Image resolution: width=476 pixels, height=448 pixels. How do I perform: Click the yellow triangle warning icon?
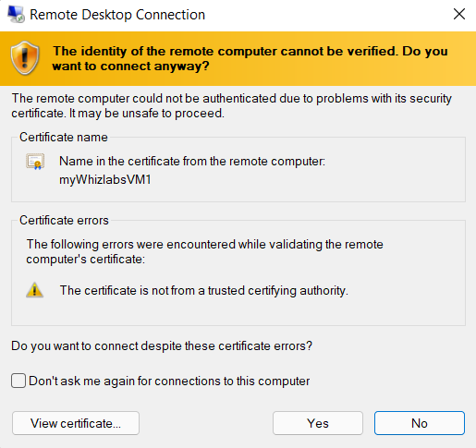coord(34,290)
